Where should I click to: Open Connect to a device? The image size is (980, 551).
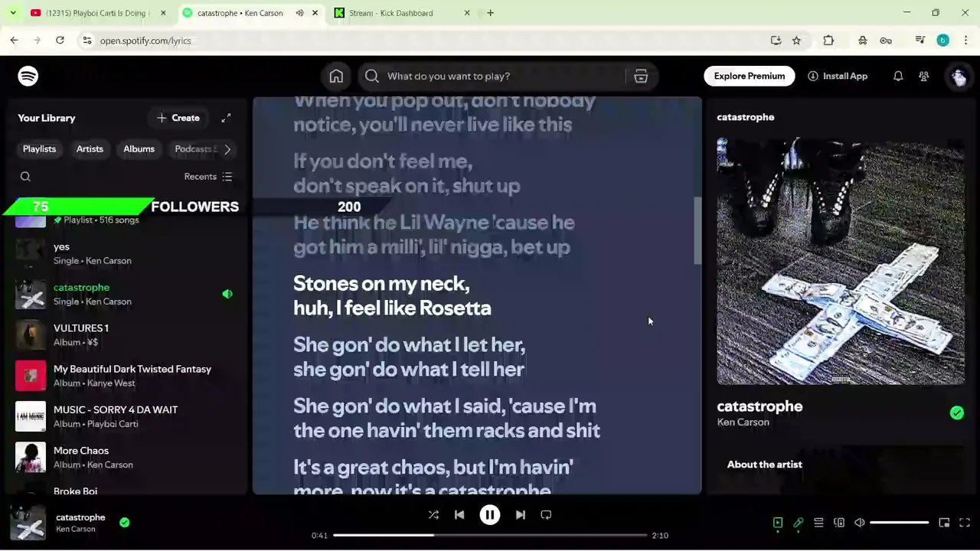click(839, 523)
